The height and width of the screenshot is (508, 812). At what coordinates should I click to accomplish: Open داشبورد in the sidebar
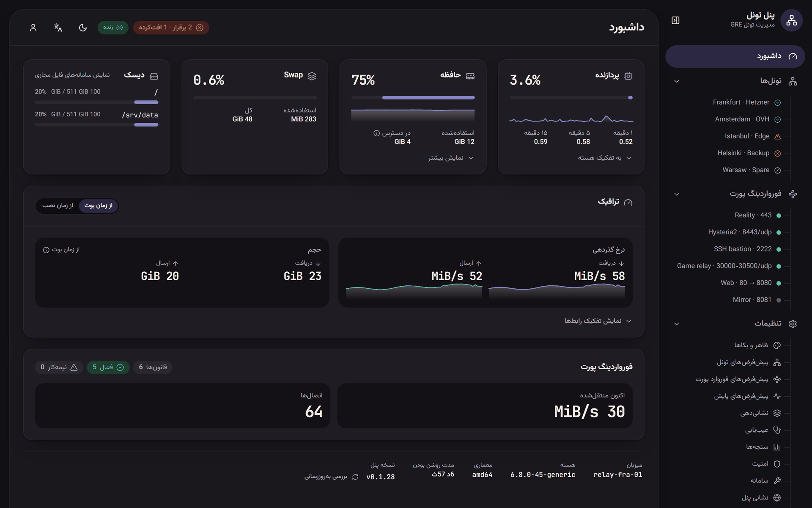[735, 56]
